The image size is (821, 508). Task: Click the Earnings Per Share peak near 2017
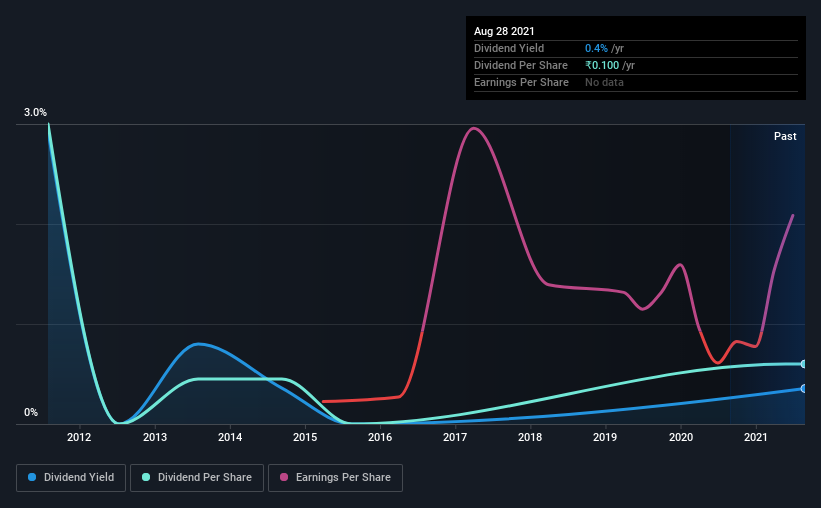click(x=474, y=128)
